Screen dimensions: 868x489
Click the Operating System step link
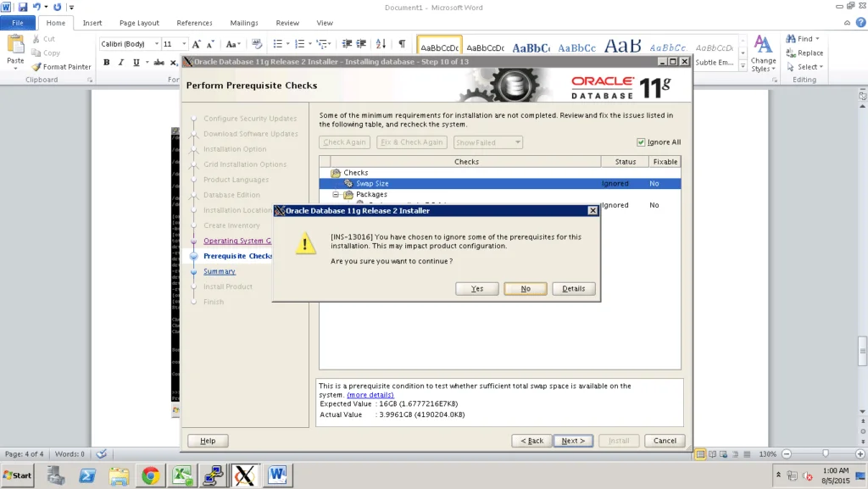pyautogui.click(x=237, y=241)
